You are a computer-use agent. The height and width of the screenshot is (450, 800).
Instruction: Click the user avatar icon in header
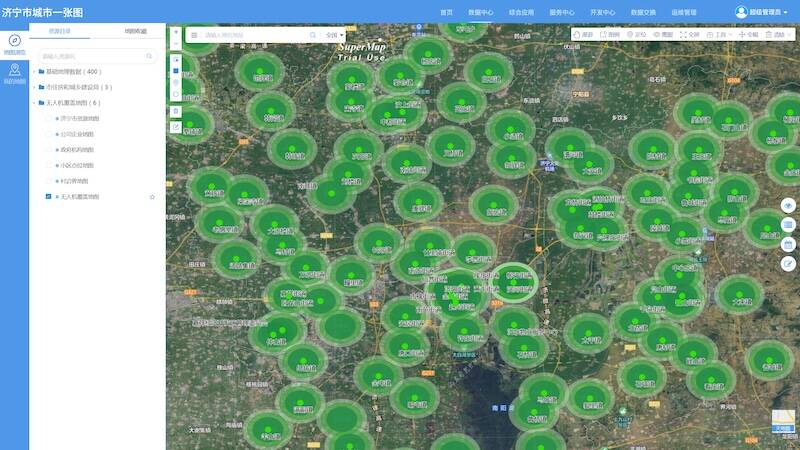pos(741,12)
